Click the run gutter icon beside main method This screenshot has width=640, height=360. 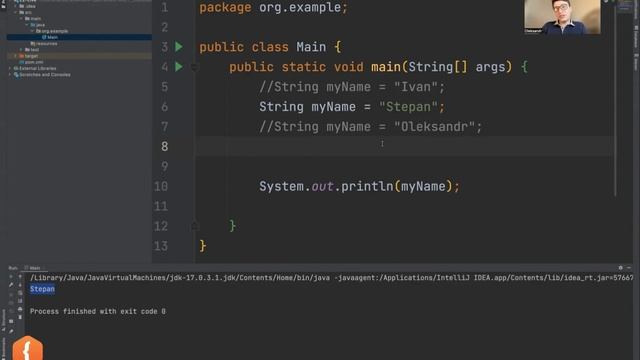pyautogui.click(x=179, y=67)
